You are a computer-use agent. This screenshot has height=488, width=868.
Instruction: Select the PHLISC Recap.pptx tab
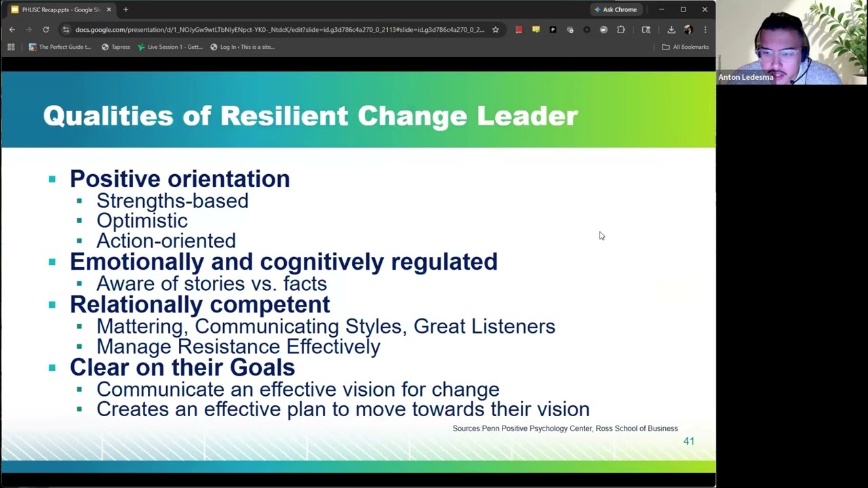point(61,9)
